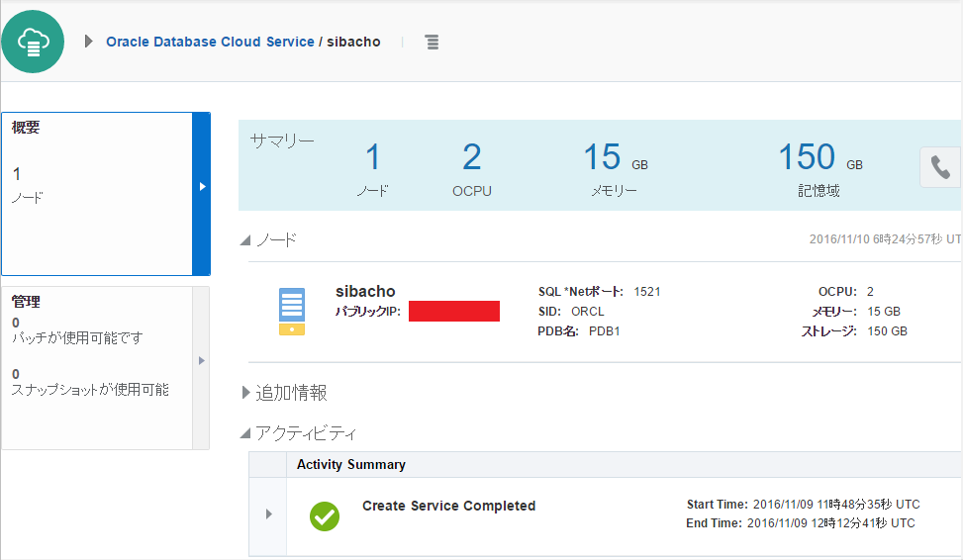Click the パッチが使用可能です patch count
This screenshot has width=963, height=560.
click(16, 324)
